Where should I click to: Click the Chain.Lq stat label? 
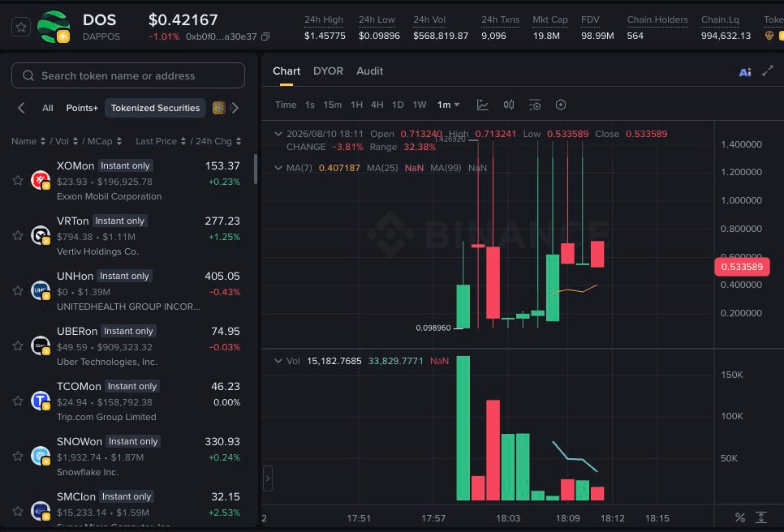[x=720, y=20]
